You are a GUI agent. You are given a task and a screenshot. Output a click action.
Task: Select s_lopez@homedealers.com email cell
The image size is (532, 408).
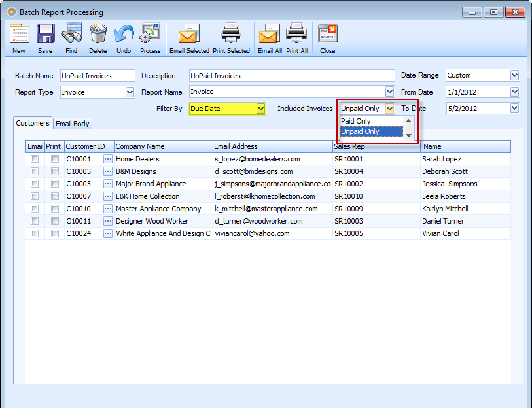[x=273, y=159]
